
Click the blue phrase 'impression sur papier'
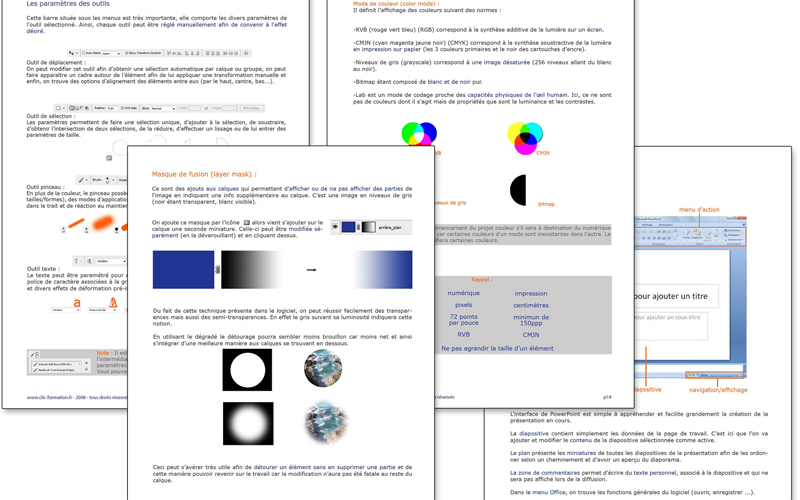391,49
